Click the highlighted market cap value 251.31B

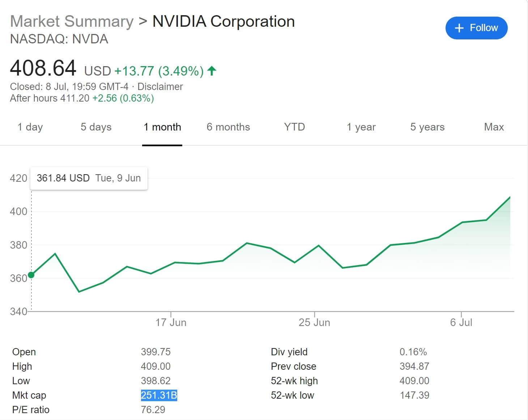pos(159,395)
